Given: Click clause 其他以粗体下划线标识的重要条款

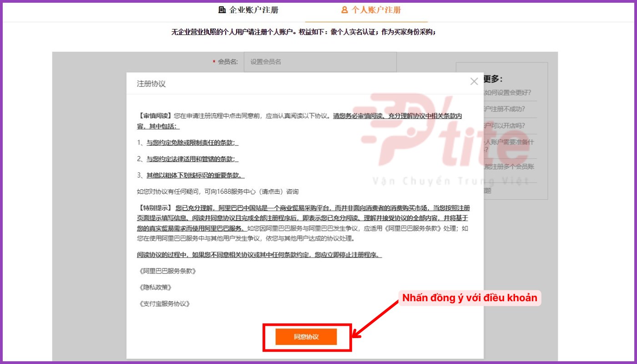Looking at the screenshot, I should [x=195, y=175].
